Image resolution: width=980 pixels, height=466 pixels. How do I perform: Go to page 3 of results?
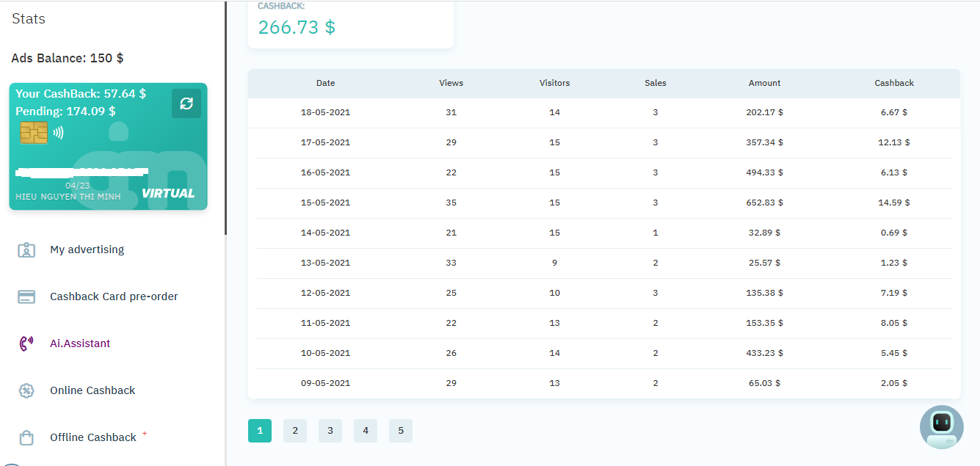click(x=330, y=431)
